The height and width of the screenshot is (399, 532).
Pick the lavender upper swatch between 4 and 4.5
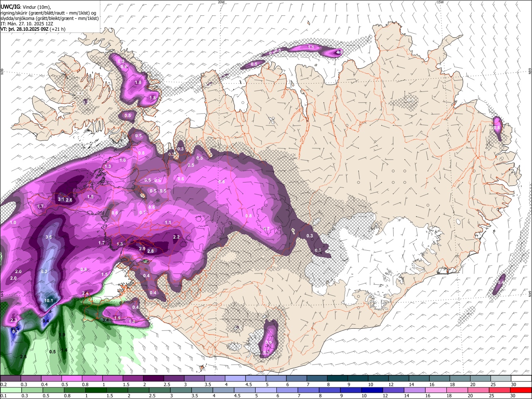[235, 379]
